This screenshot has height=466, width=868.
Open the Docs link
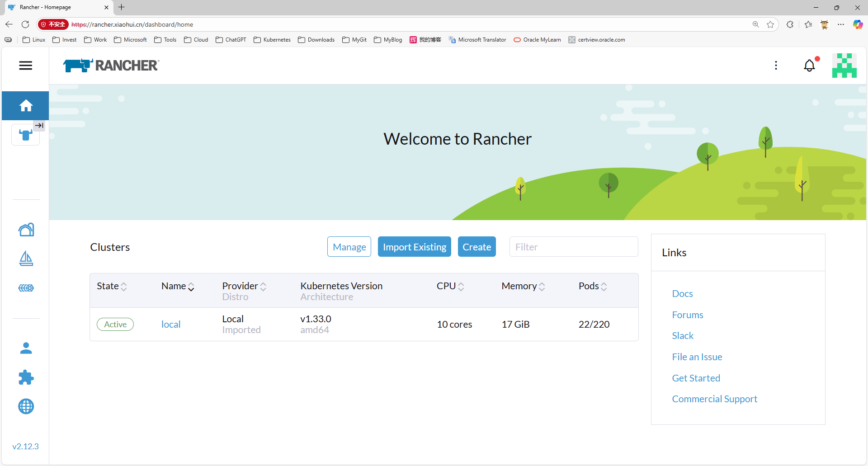(x=682, y=294)
